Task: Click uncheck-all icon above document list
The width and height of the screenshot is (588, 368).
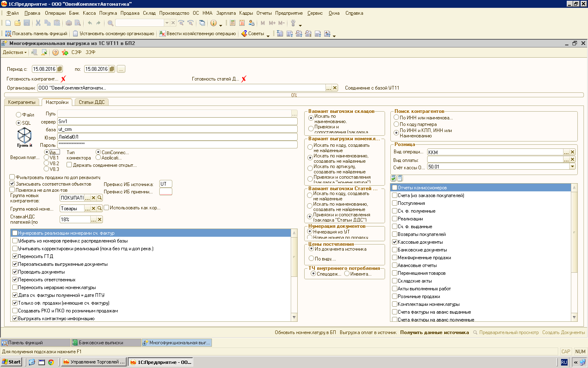Action: pos(400,178)
